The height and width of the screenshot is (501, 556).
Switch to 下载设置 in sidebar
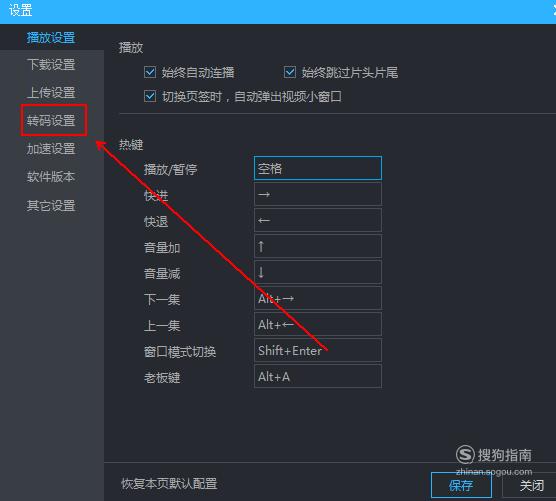[51, 65]
